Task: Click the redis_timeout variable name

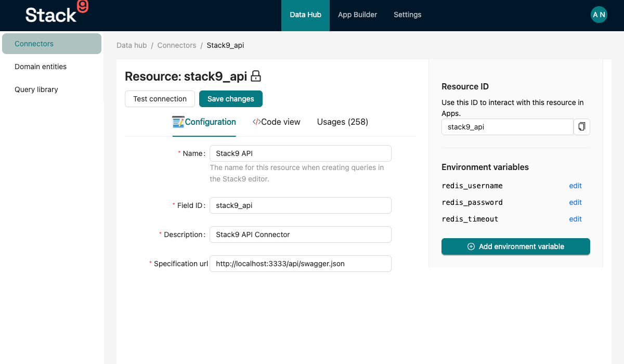Action: (470, 219)
